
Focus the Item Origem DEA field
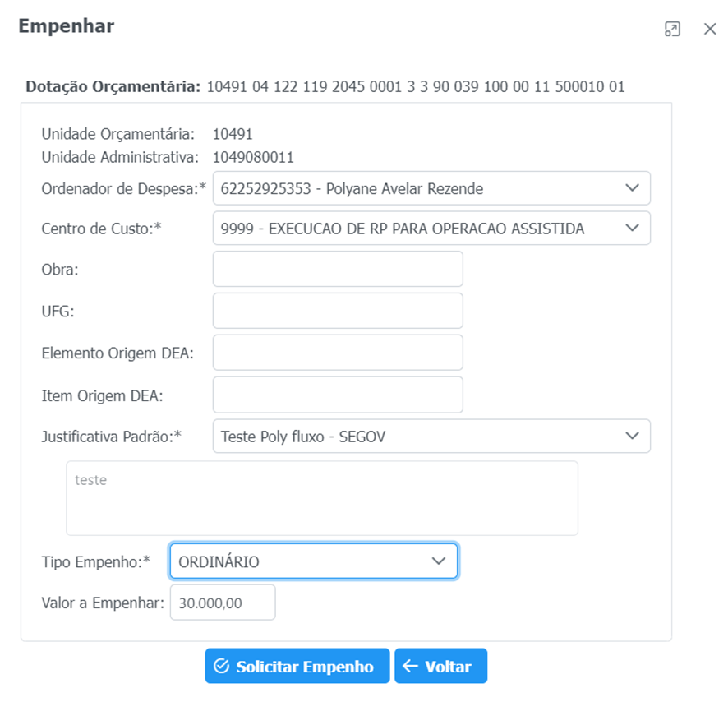338,395
